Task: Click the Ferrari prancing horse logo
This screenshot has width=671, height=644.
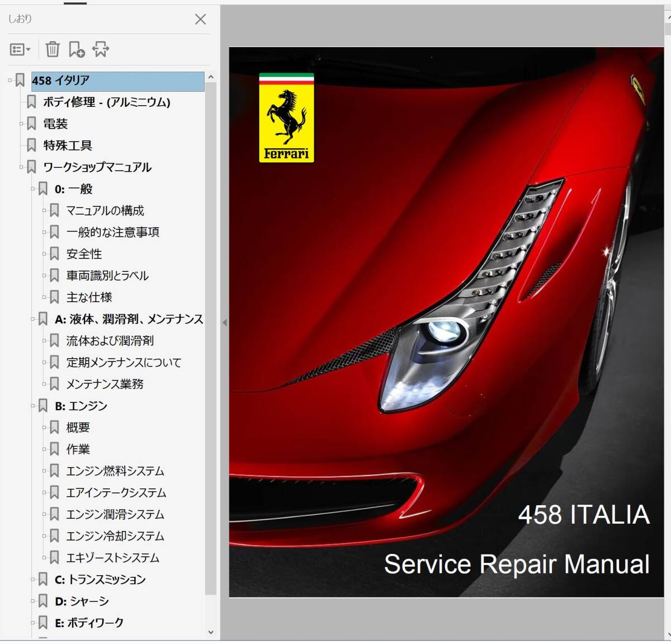Action: pyautogui.click(x=287, y=118)
